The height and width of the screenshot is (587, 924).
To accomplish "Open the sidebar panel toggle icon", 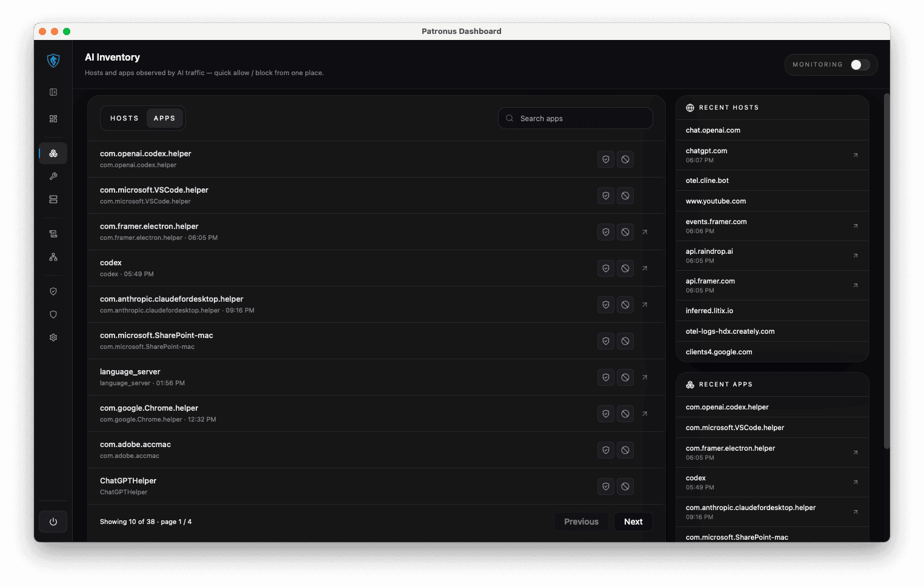I will (x=53, y=92).
